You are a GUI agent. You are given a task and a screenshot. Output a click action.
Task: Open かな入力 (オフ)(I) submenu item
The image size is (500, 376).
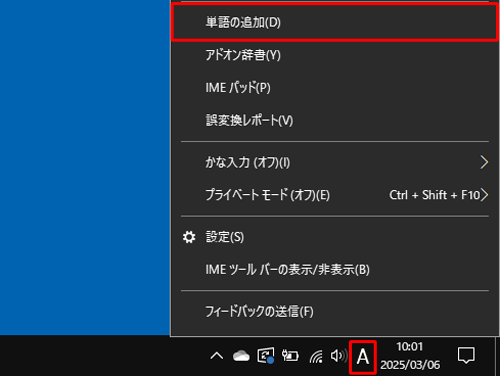[335, 163]
